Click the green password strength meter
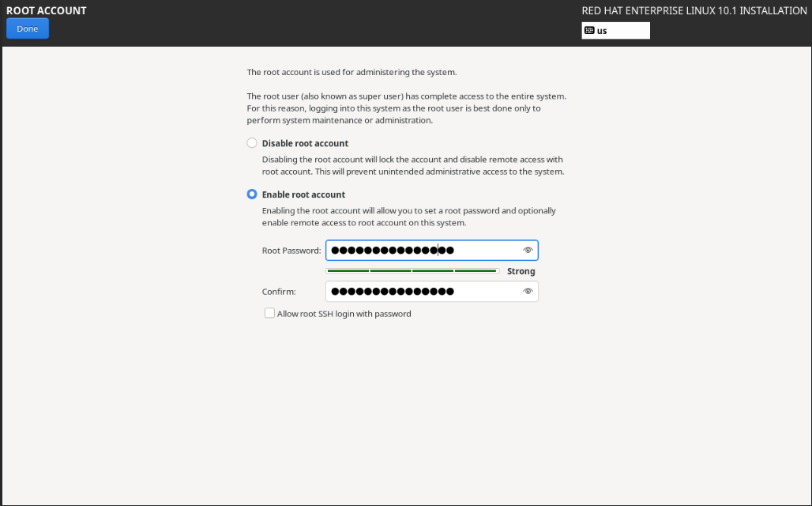 tap(411, 270)
